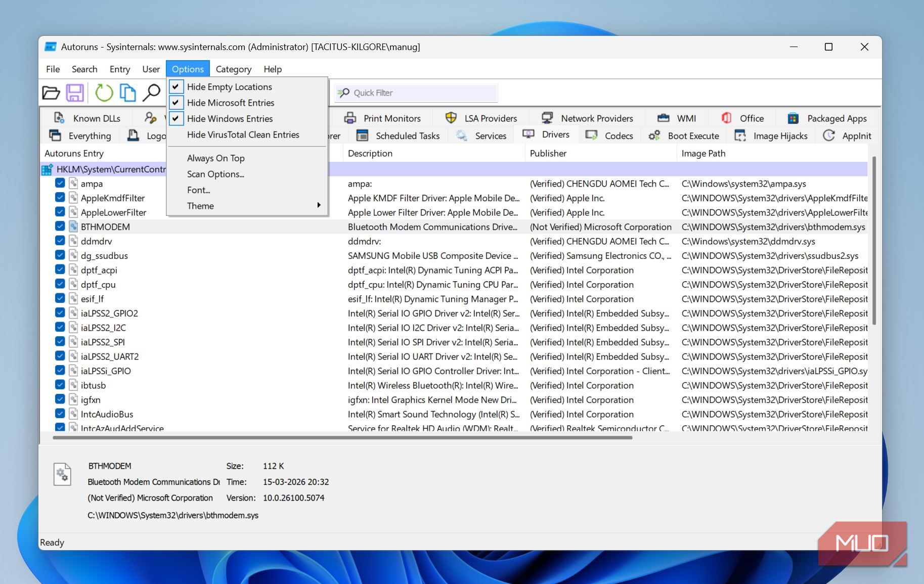924x584 pixels.
Task: Open Scan Options dialog
Action: click(x=247, y=174)
